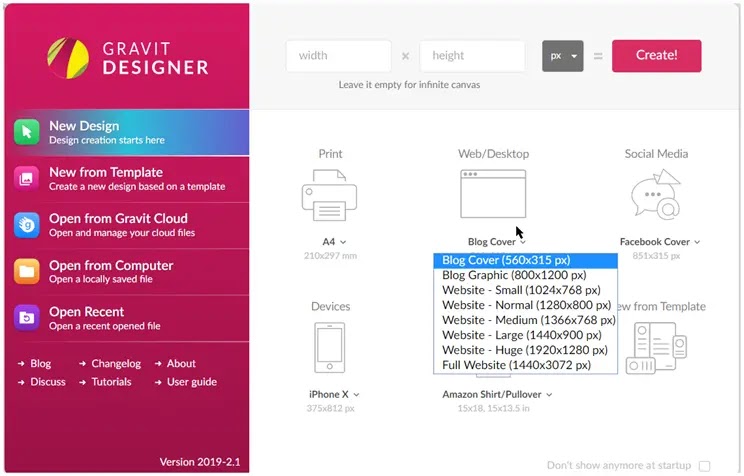This screenshot has height=476, width=744.
Task: Expand the Facebook Cover preset dropdown
Action: [x=660, y=242]
